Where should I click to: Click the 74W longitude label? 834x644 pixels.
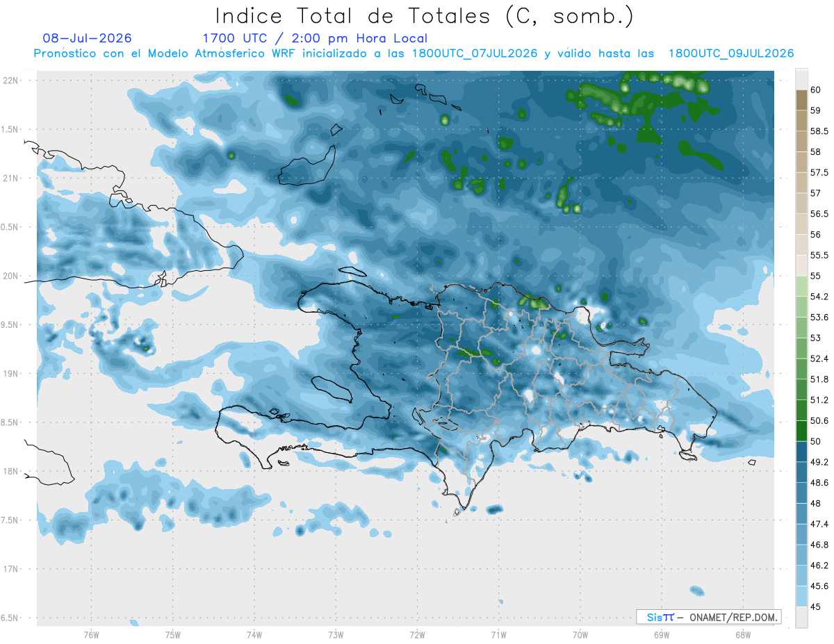point(254,634)
